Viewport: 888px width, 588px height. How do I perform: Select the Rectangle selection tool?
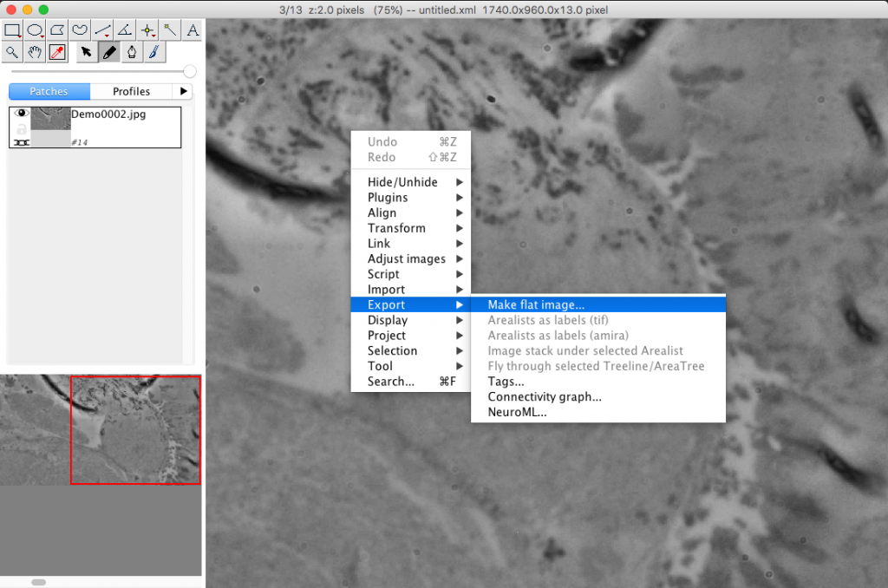pos(12,30)
